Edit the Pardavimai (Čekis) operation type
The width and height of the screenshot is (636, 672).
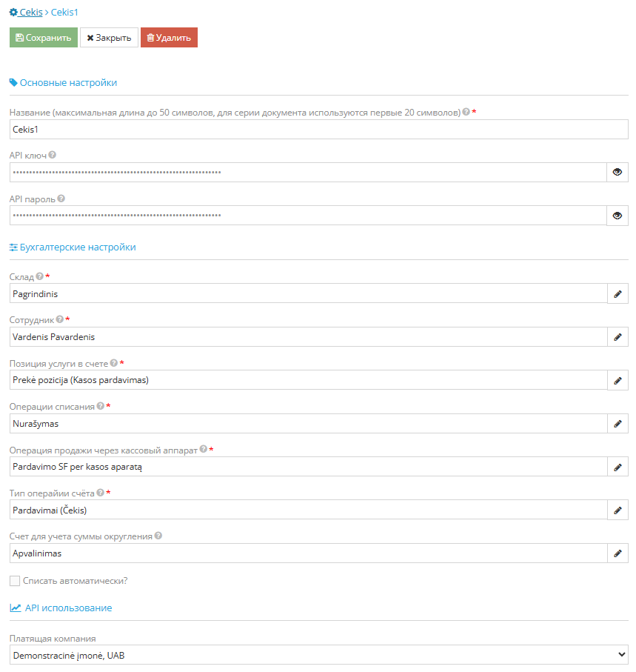point(617,510)
